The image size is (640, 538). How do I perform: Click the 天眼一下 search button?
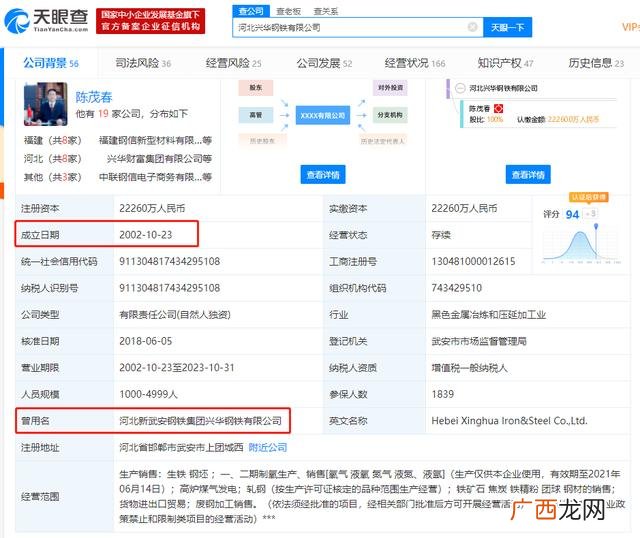[507, 27]
